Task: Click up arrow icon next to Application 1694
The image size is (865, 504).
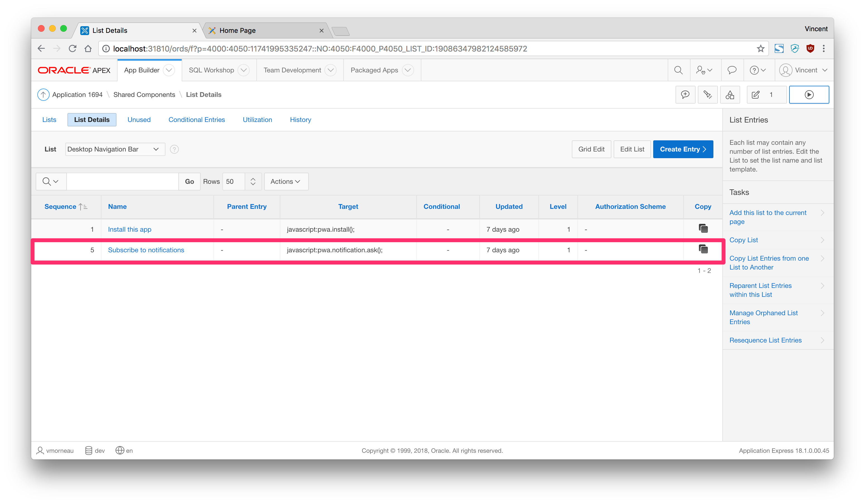Action: coord(43,95)
